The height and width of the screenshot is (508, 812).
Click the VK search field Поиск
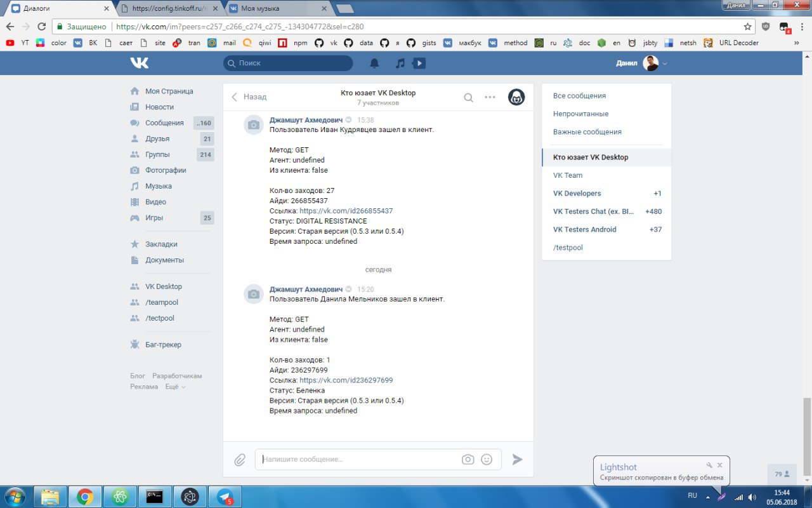[x=288, y=63]
